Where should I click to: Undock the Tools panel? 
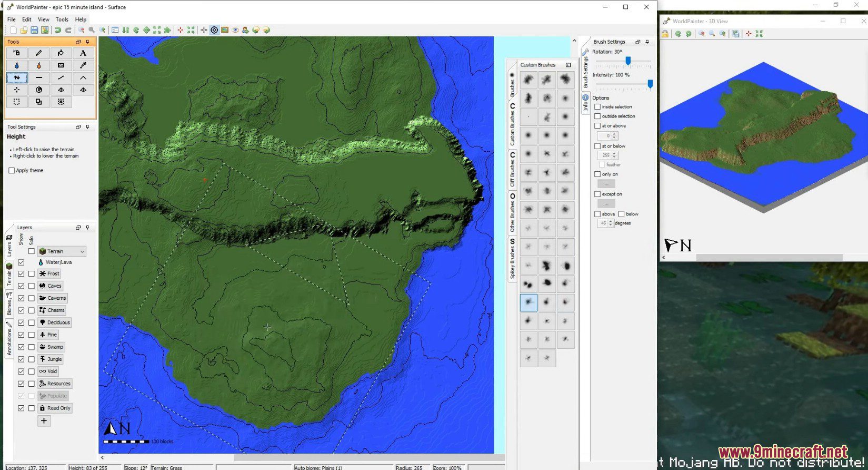click(78, 42)
